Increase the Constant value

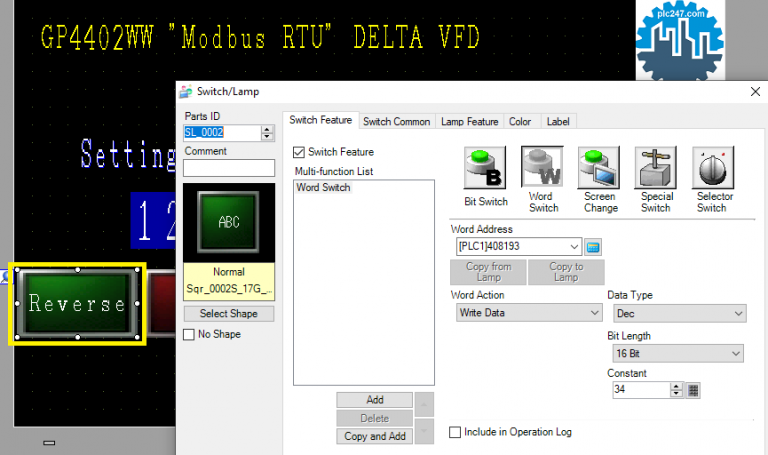pyautogui.click(x=676, y=386)
